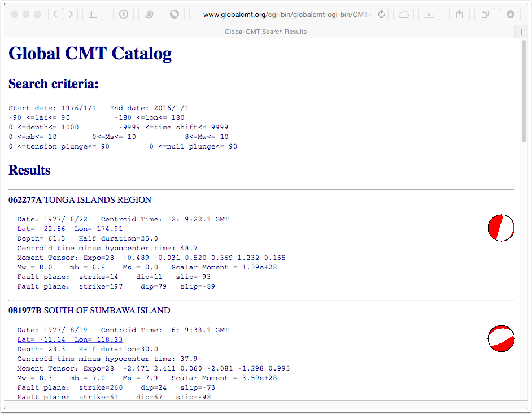Click the Fault plane strike=197 line

(x=116, y=286)
